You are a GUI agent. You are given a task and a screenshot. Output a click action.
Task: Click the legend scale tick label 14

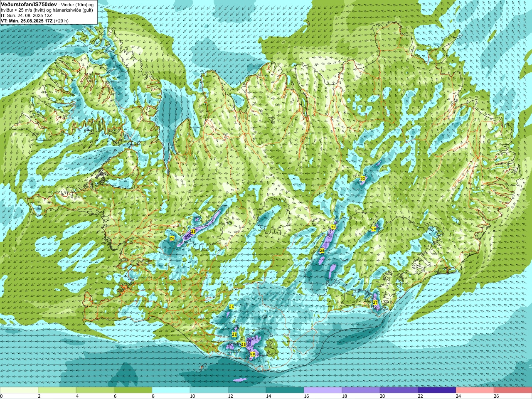coord(269,396)
